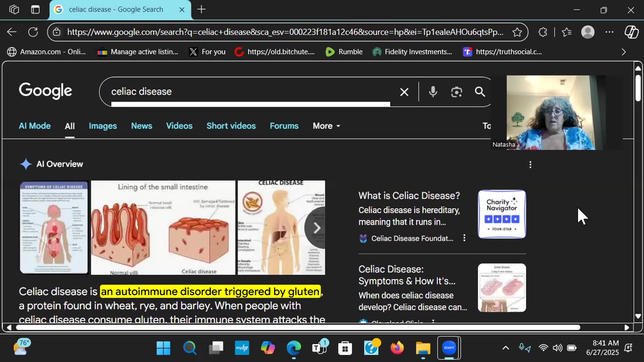Screen dimensions: 644x362
Task: Expand the More search filters dropdown
Action: 327,126
